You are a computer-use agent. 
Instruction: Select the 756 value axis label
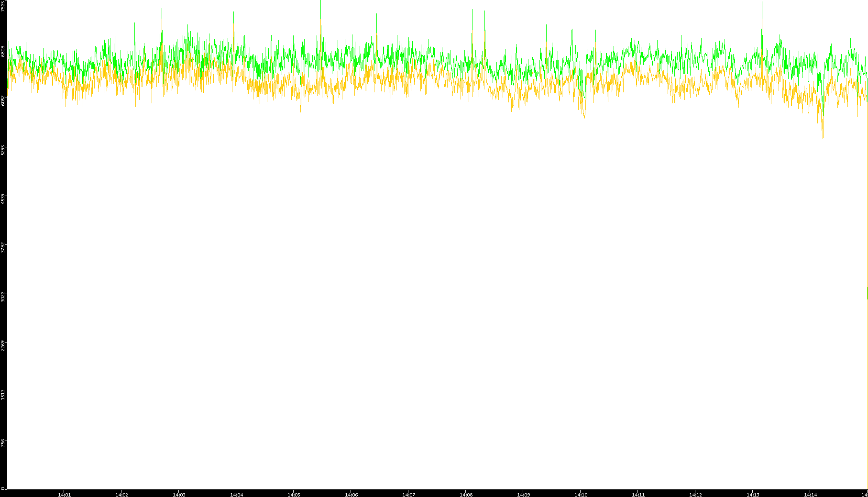[3, 443]
